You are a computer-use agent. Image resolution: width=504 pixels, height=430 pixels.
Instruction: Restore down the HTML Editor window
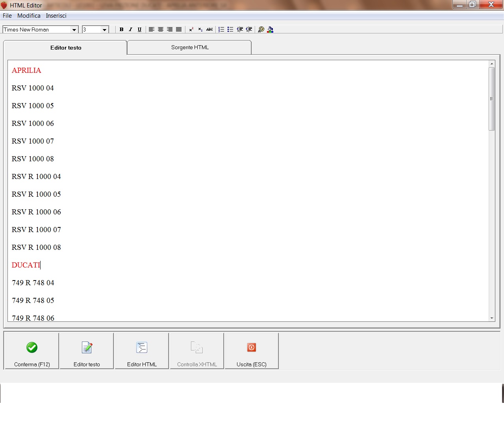click(x=472, y=5)
